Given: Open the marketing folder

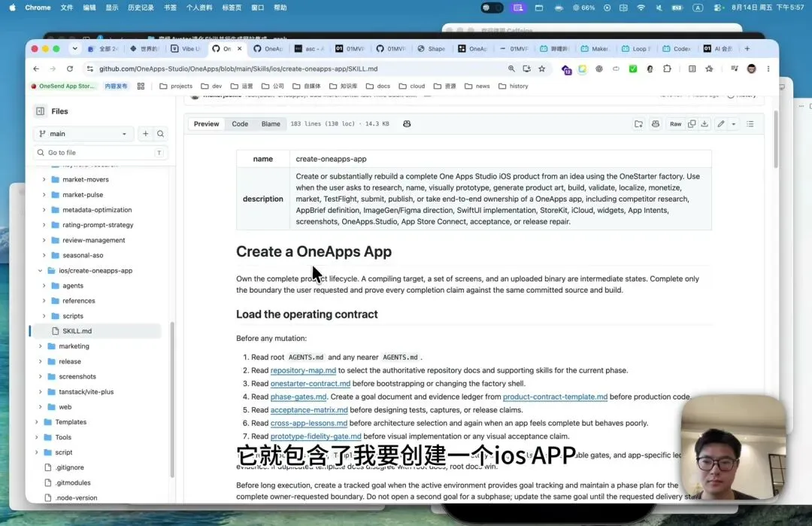Looking at the screenshot, I should (74, 345).
